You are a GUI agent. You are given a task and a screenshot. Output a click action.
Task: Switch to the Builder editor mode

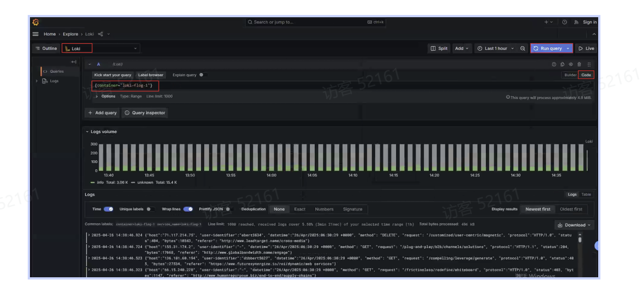tap(570, 75)
